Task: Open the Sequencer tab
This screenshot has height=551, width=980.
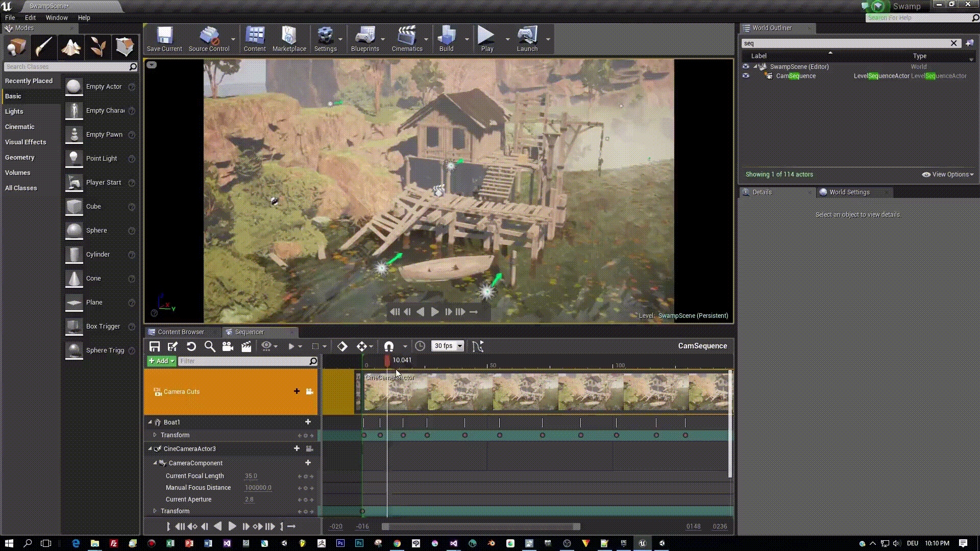Action: click(249, 332)
